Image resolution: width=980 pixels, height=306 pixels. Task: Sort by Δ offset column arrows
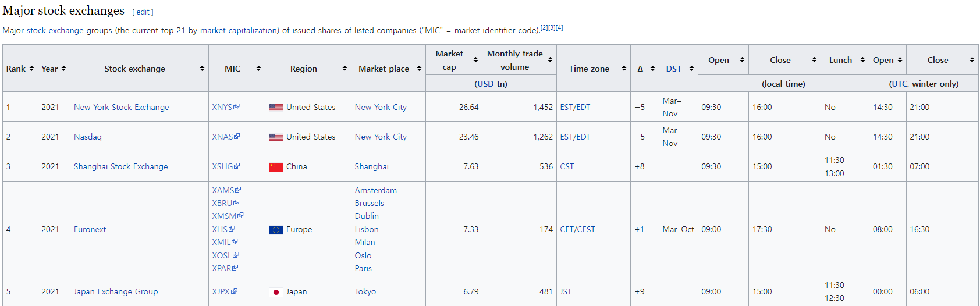pos(652,69)
